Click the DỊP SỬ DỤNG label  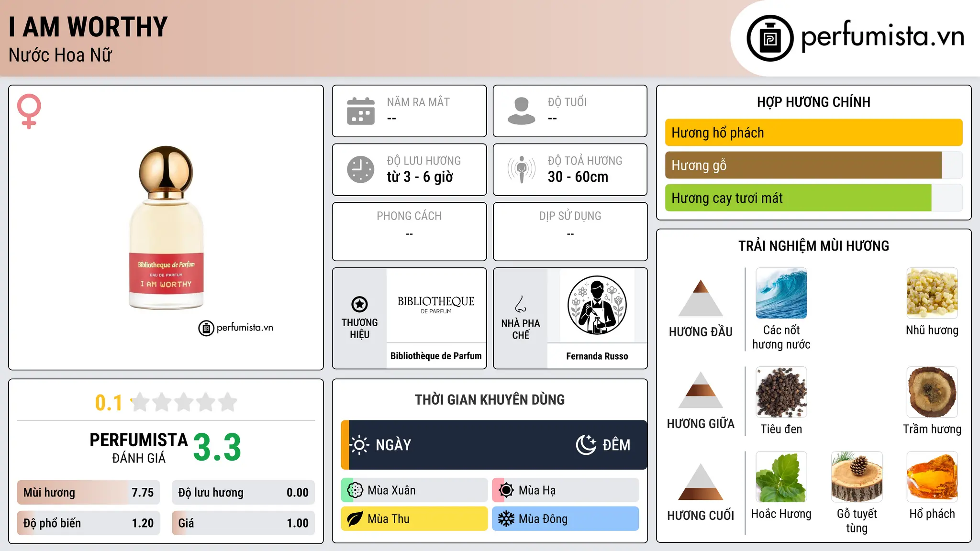[x=570, y=216]
